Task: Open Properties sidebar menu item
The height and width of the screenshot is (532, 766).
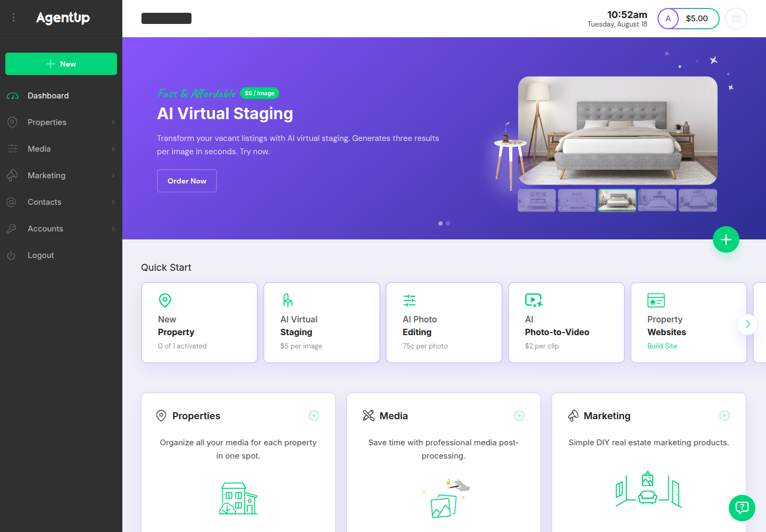Action: pos(61,122)
